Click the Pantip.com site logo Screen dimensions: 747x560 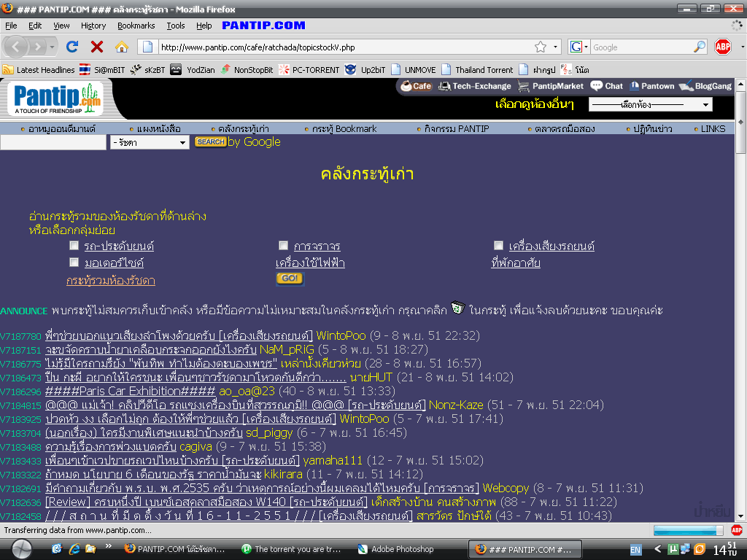tap(56, 98)
